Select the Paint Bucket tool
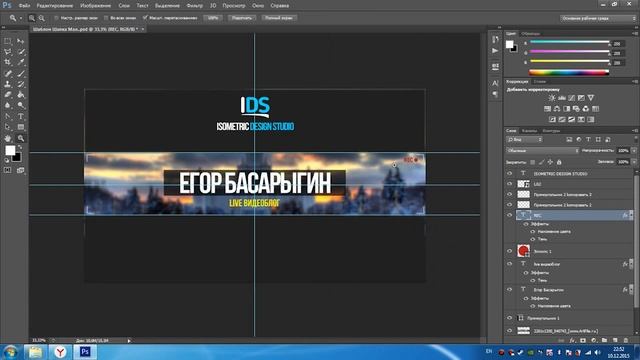 pos(21,95)
